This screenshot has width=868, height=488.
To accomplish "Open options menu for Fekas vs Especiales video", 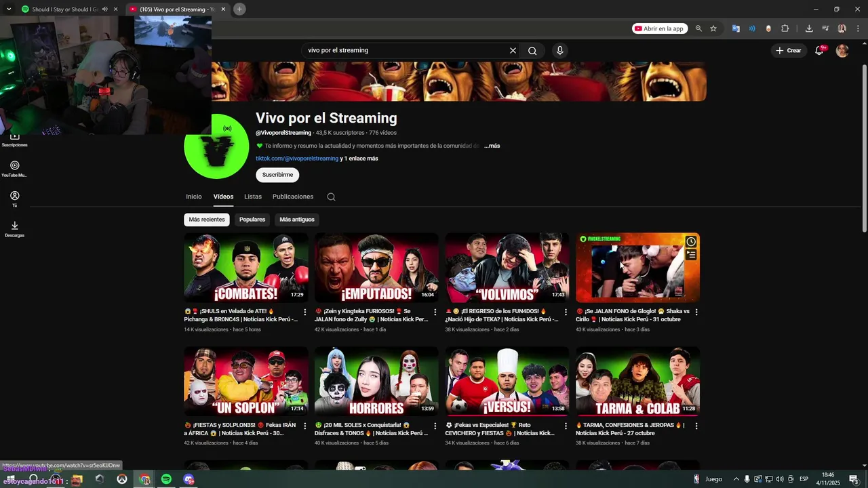I will coord(566,426).
